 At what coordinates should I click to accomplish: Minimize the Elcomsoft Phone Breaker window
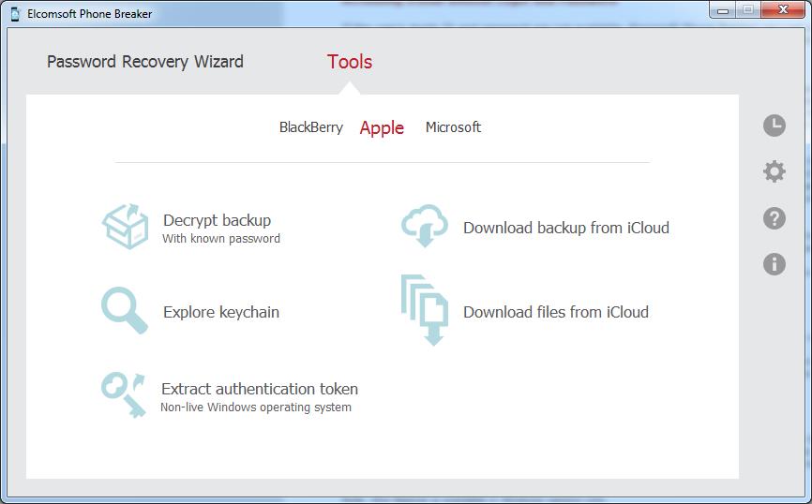coord(723,9)
